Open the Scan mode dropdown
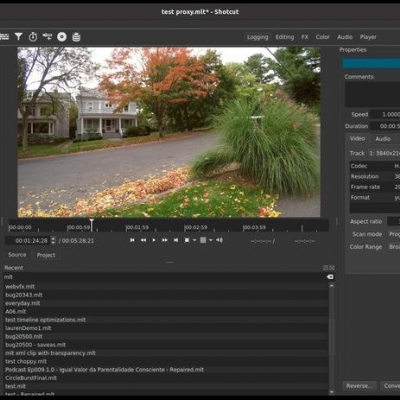400x400 pixels. 394,234
